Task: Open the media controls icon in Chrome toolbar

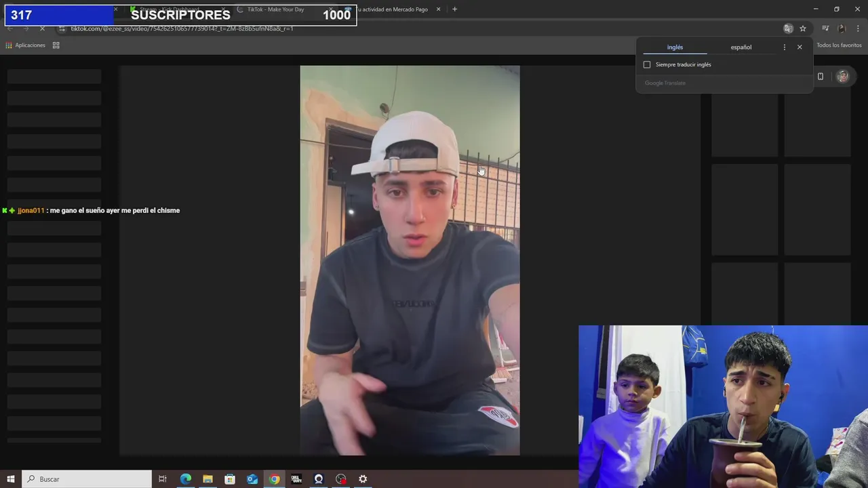Action: coord(825,28)
